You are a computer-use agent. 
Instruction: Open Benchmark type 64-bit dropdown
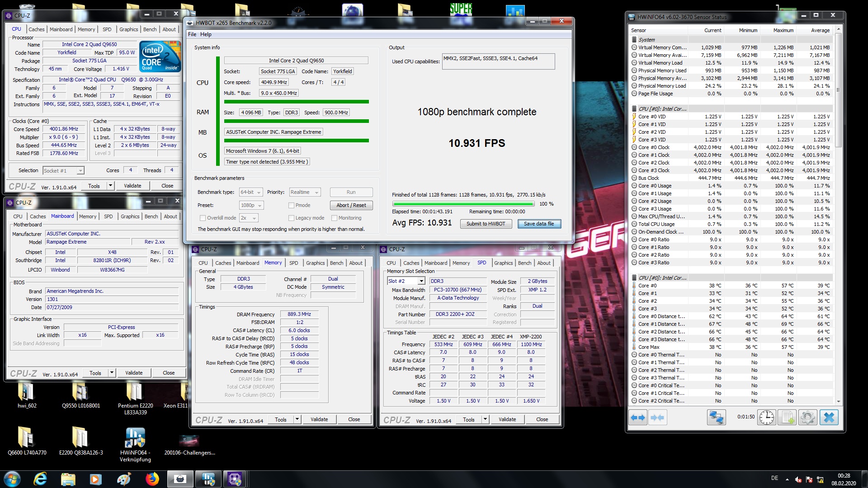click(250, 192)
